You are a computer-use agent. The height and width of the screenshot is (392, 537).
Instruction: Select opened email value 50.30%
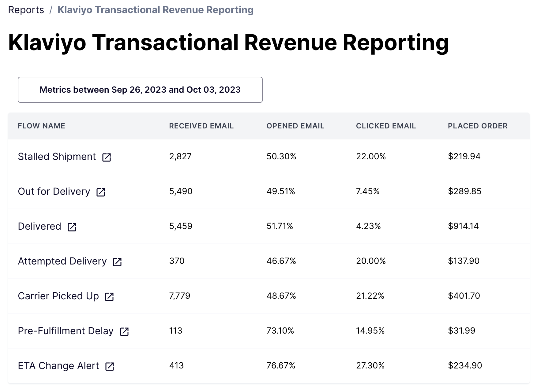click(281, 156)
